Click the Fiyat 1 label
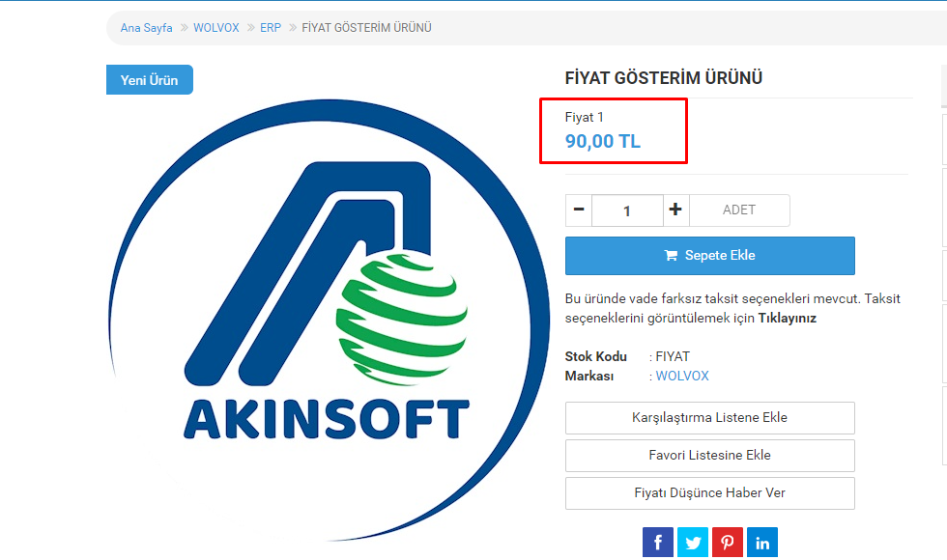Viewport: 947px width, 560px height. [x=584, y=117]
